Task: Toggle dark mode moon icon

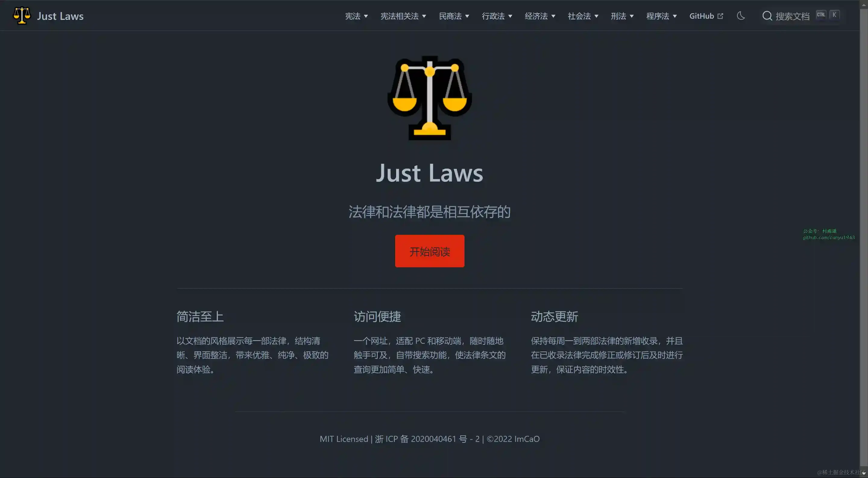Action: 741,16
